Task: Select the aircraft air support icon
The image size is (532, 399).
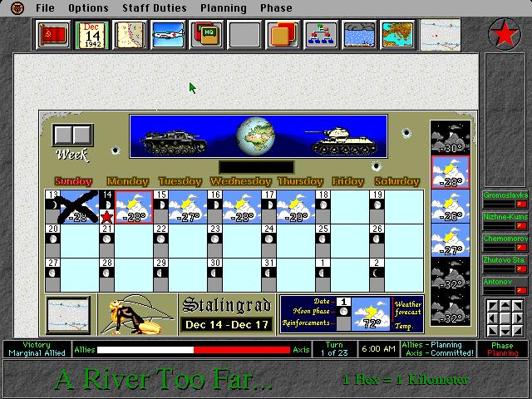Action: [168, 35]
